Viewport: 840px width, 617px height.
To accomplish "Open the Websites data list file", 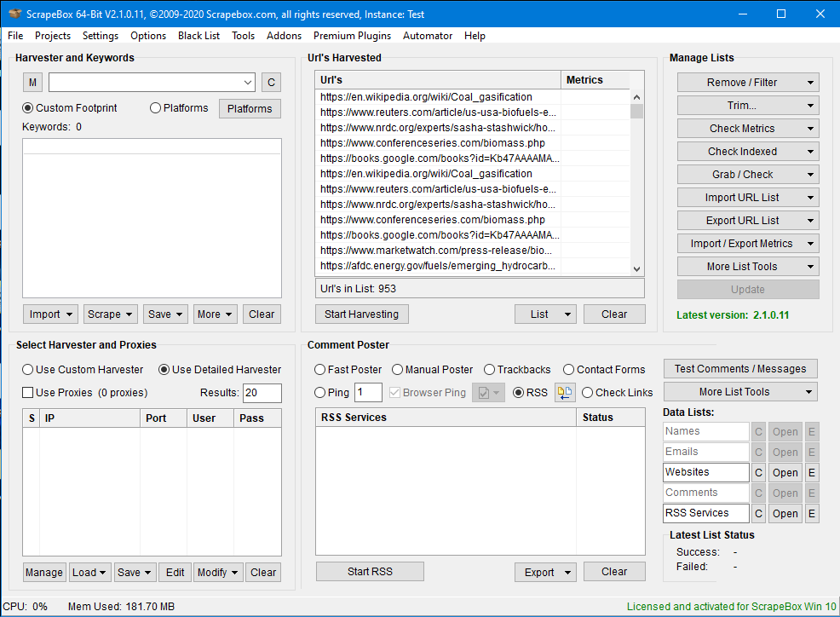I will pos(785,472).
